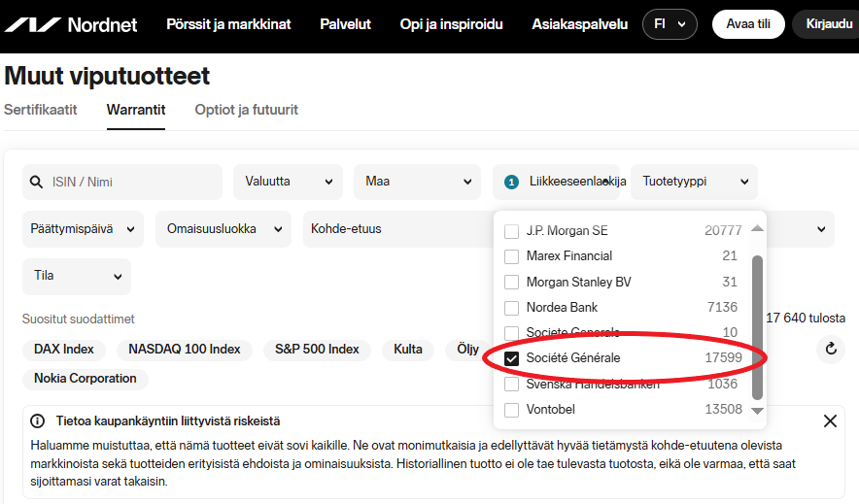
Task: Click the list scroll down arrow
Action: (757, 411)
